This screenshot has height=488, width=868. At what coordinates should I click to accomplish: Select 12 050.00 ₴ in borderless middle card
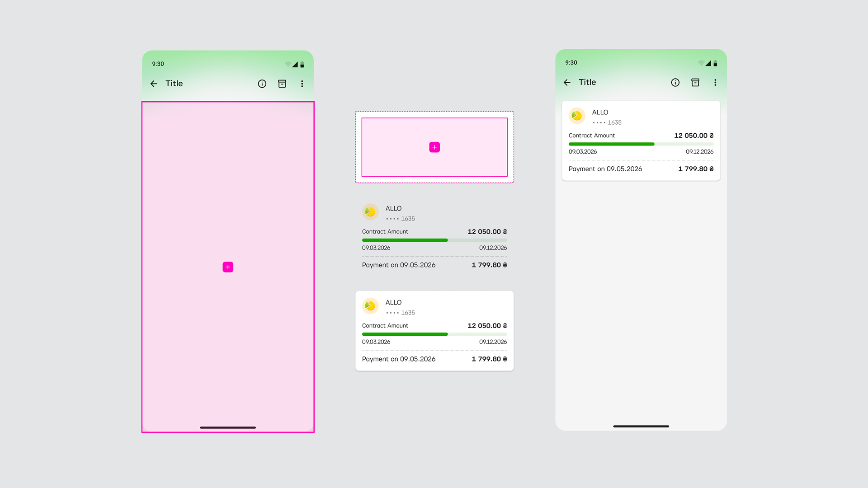[487, 232]
